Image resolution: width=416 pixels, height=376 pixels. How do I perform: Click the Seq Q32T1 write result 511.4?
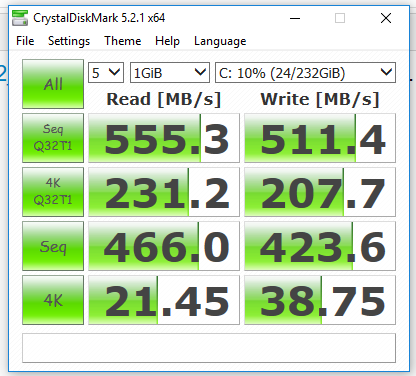click(x=320, y=138)
